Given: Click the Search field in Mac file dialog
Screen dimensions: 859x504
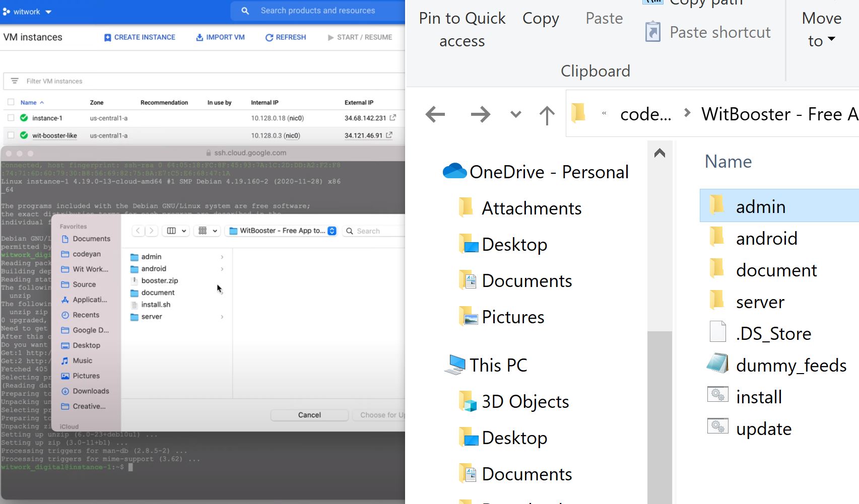Looking at the screenshot, I should 374,231.
